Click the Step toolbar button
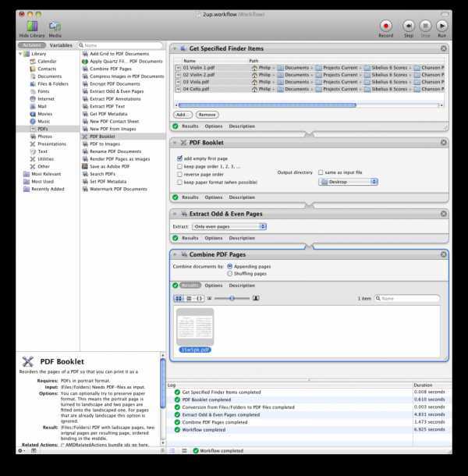 tap(409, 26)
